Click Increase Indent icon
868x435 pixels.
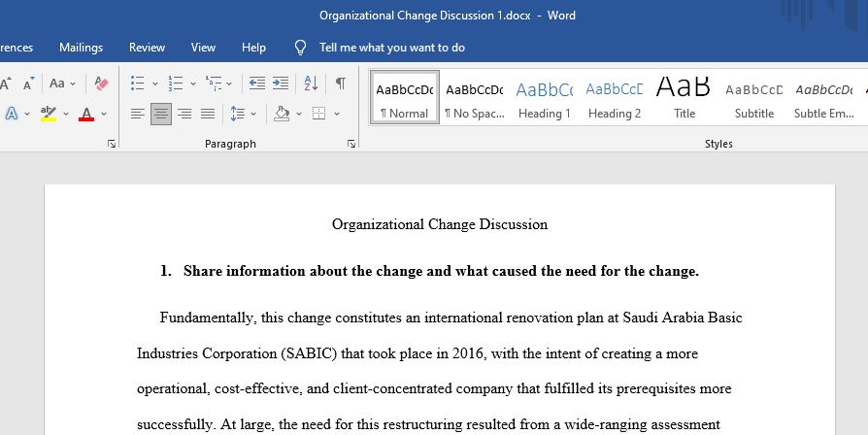(x=281, y=84)
